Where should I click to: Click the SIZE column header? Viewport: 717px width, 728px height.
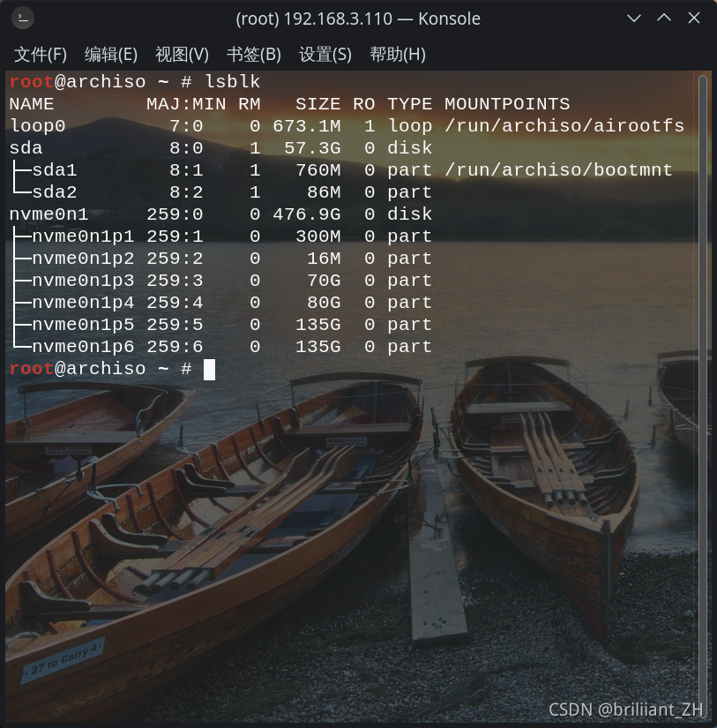click(317, 104)
